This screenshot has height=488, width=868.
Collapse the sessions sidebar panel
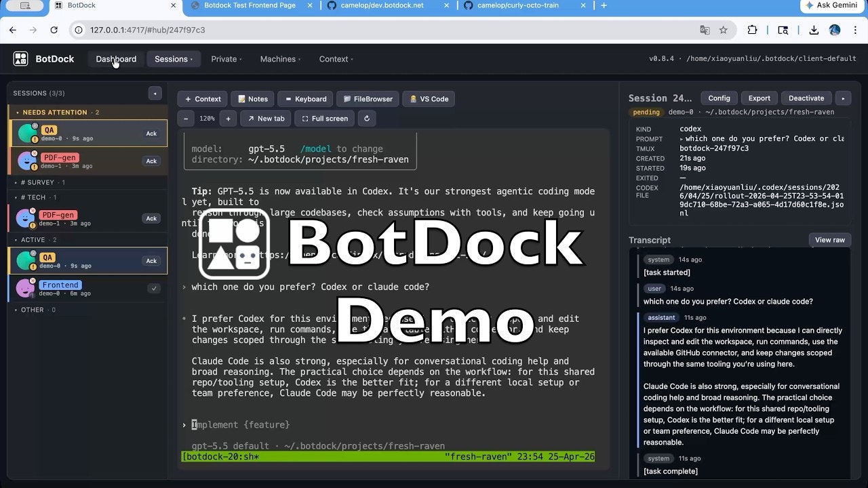tap(155, 94)
